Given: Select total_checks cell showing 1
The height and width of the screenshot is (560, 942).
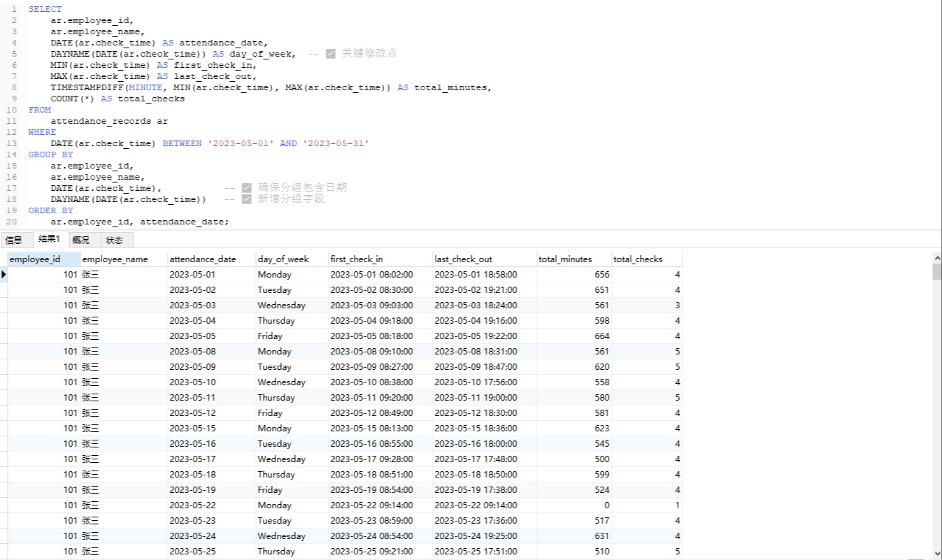Looking at the screenshot, I should [647, 505].
